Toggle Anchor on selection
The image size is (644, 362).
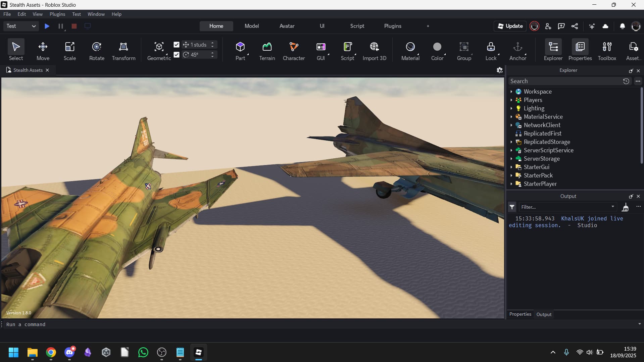pyautogui.click(x=518, y=50)
